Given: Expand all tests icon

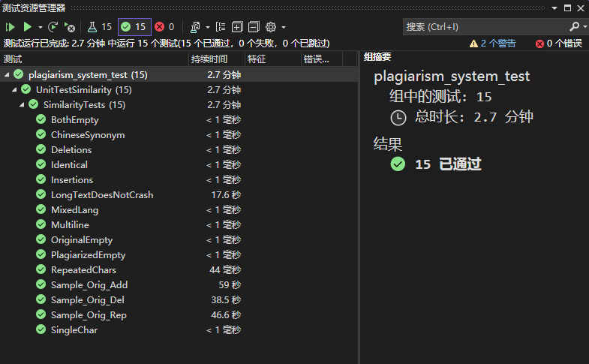Looking at the screenshot, I should pos(237,27).
